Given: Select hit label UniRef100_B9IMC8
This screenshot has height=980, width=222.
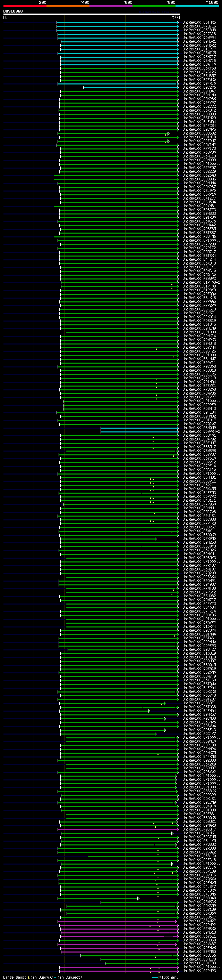Looking at the screenshot, I should 199,137.
